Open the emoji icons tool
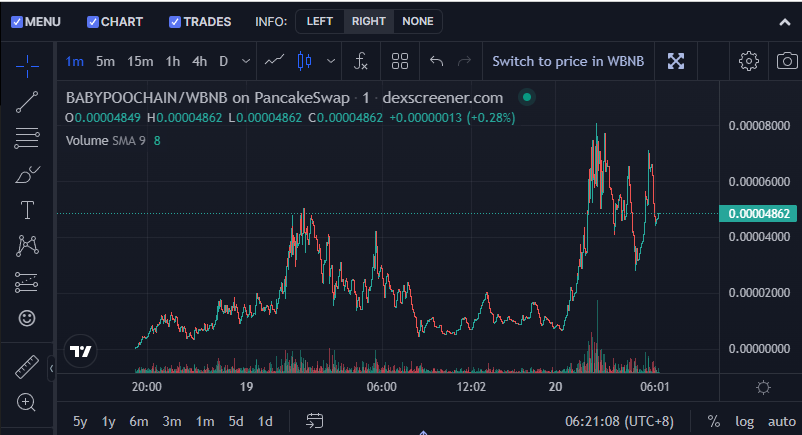802x435 pixels. click(x=27, y=318)
